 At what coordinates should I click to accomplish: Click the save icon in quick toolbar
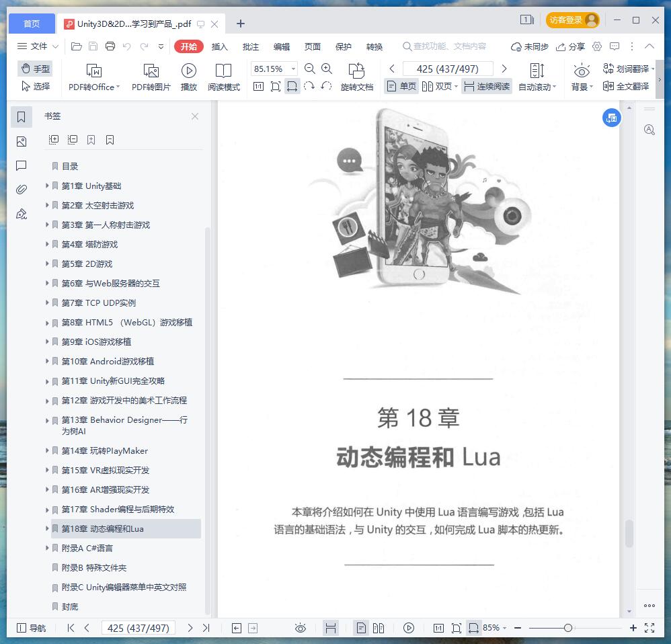click(93, 46)
